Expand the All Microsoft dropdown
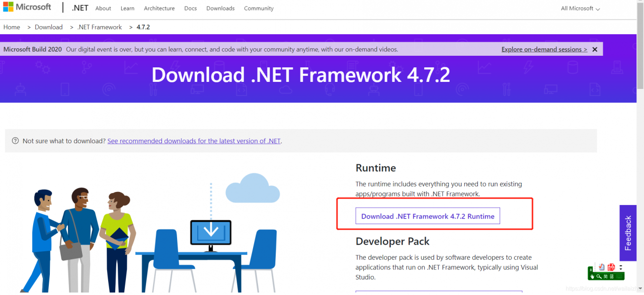The width and height of the screenshot is (644, 295). coord(580,9)
